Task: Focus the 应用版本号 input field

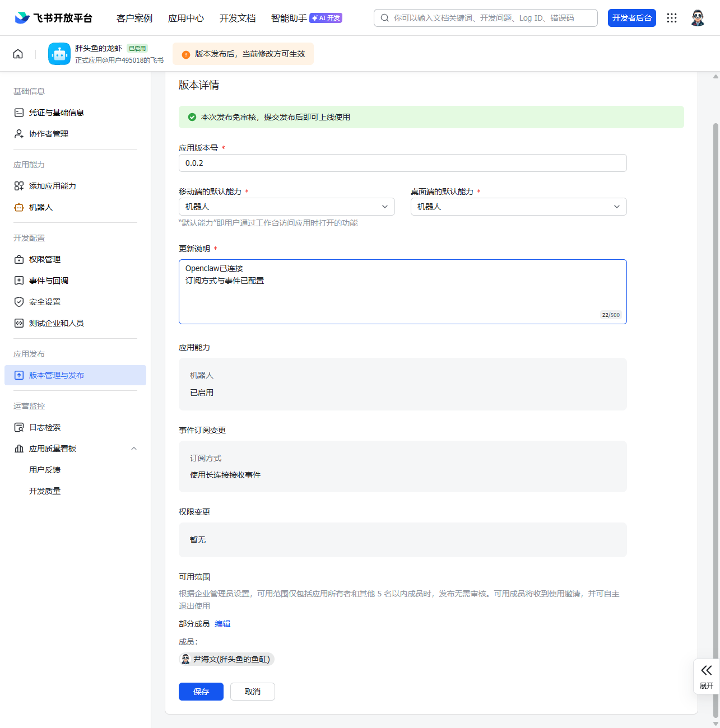Action: tap(403, 163)
